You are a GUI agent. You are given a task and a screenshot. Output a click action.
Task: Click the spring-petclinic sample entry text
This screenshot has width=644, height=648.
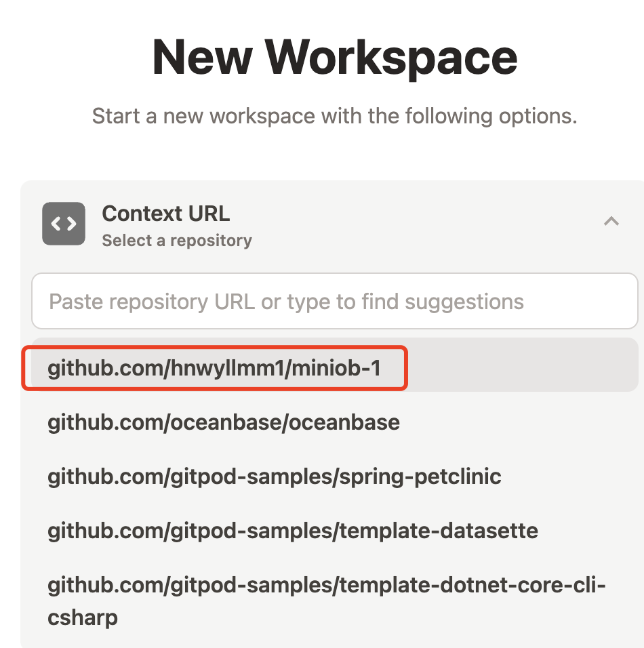[275, 477]
